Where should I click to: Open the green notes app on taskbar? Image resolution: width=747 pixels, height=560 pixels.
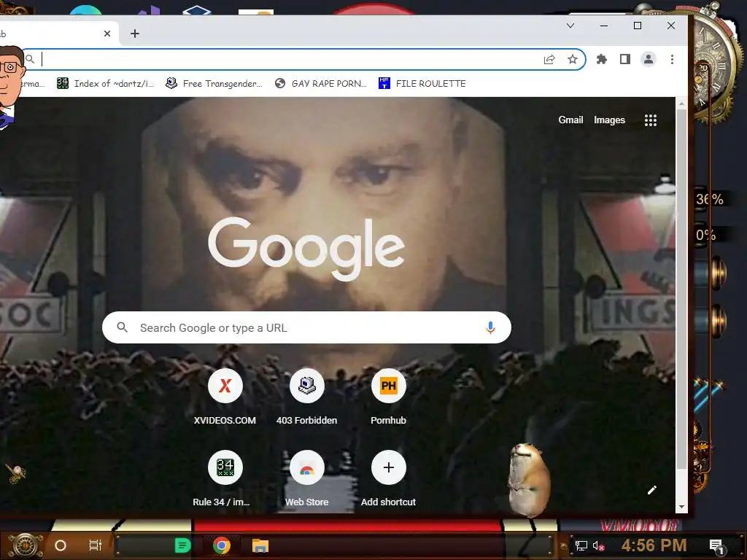(x=182, y=545)
